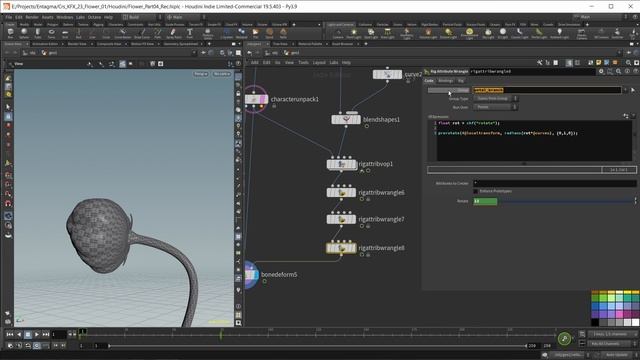Open the Group Type dropdown
The width and height of the screenshot is (640, 360).
tap(495, 98)
